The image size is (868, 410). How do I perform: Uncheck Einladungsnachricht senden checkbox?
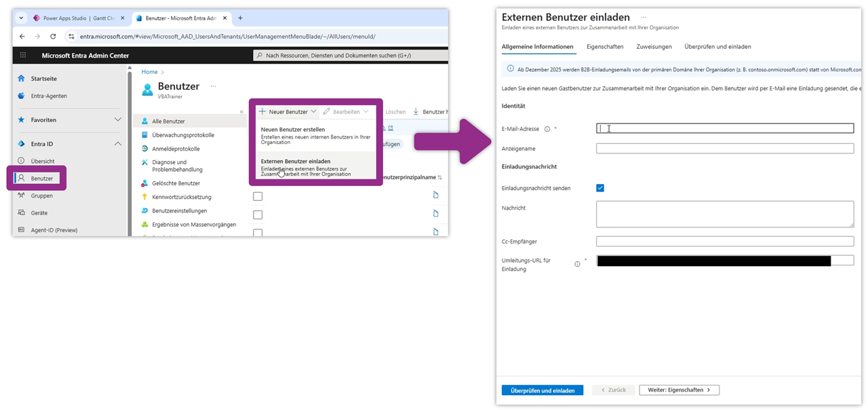[600, 188]
